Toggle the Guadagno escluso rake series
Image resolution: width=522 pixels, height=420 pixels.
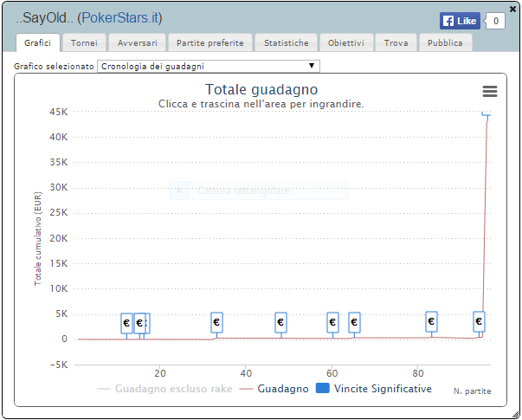[164, 389]
